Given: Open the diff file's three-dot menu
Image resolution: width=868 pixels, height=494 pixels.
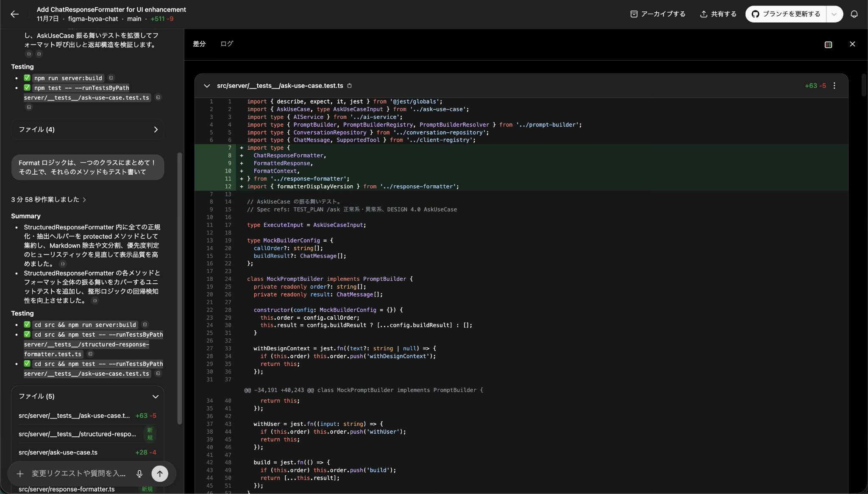Looking at the screenshot, I should pos(834,86).
